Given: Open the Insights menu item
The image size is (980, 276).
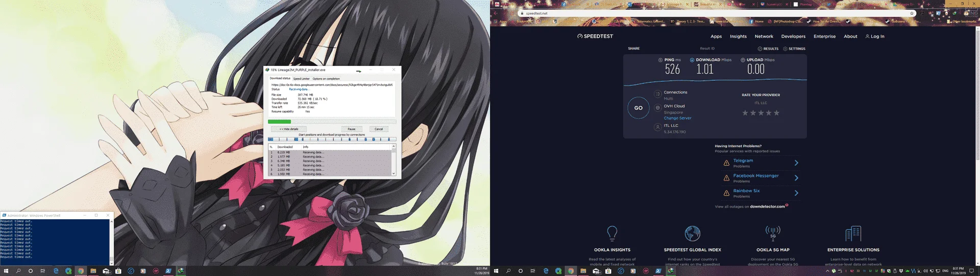Looking at the screenshot, I should pos(738,36).
